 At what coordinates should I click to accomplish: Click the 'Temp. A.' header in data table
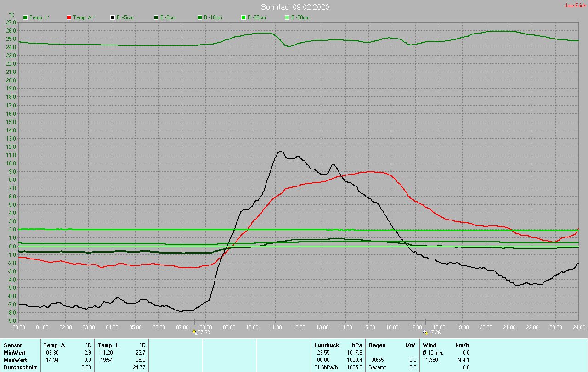pyautogui.click(x=55, y=345)
